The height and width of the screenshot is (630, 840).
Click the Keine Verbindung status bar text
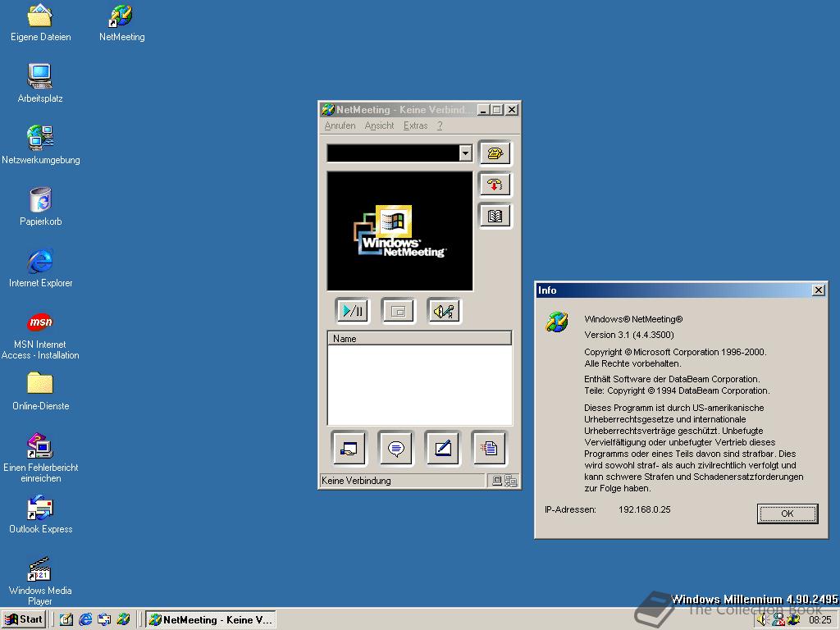point(356,481)
